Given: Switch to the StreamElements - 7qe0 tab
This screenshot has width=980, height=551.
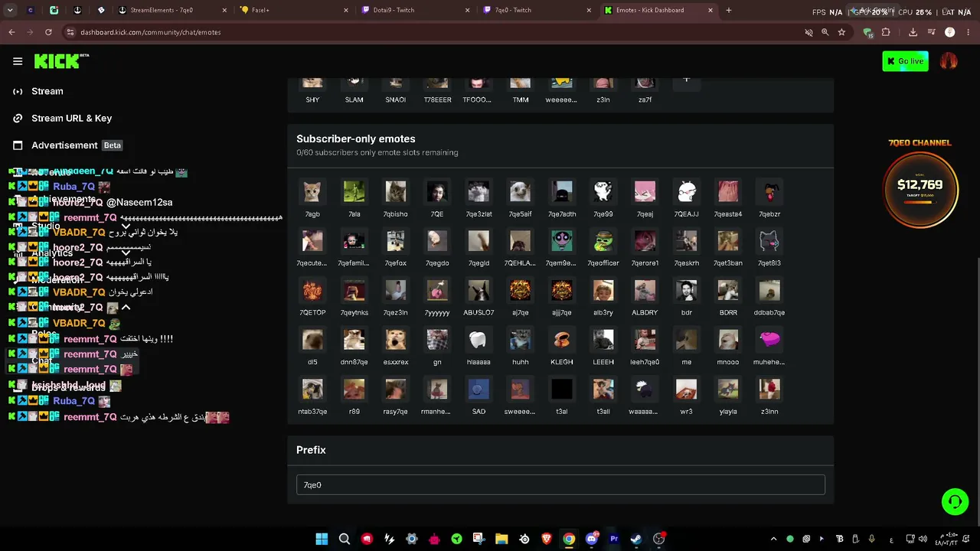Looking at the screenshot, I should (172, 11).
